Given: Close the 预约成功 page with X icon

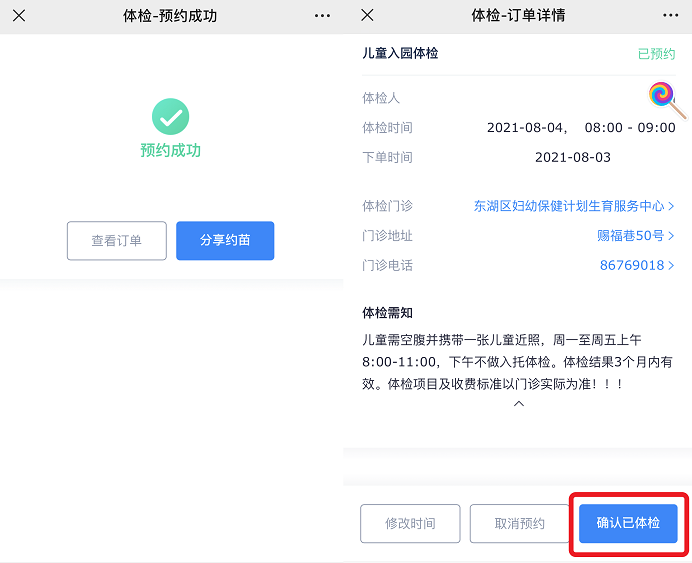Looking at the screenshot, I should [19, 16].
